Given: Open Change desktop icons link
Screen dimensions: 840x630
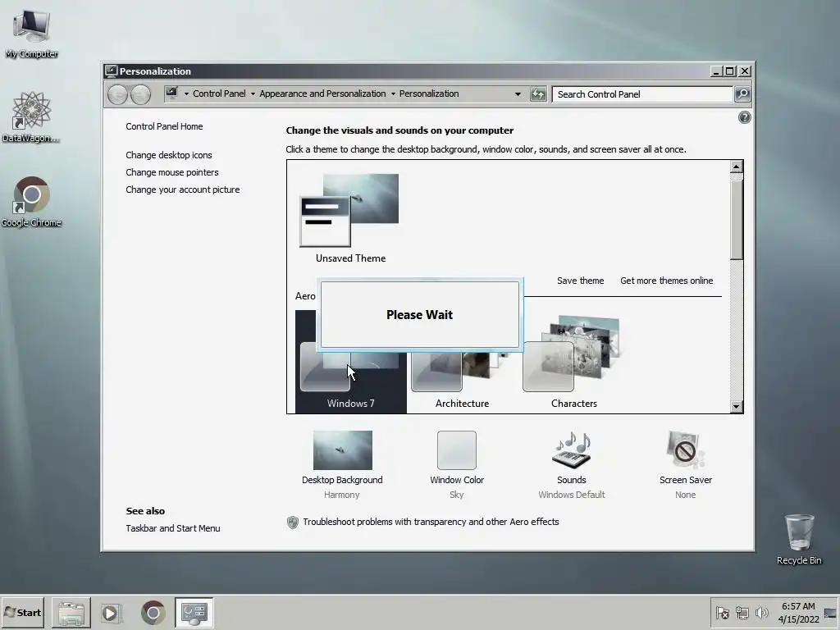Looking at the screenshot, I should pos(169,155).
